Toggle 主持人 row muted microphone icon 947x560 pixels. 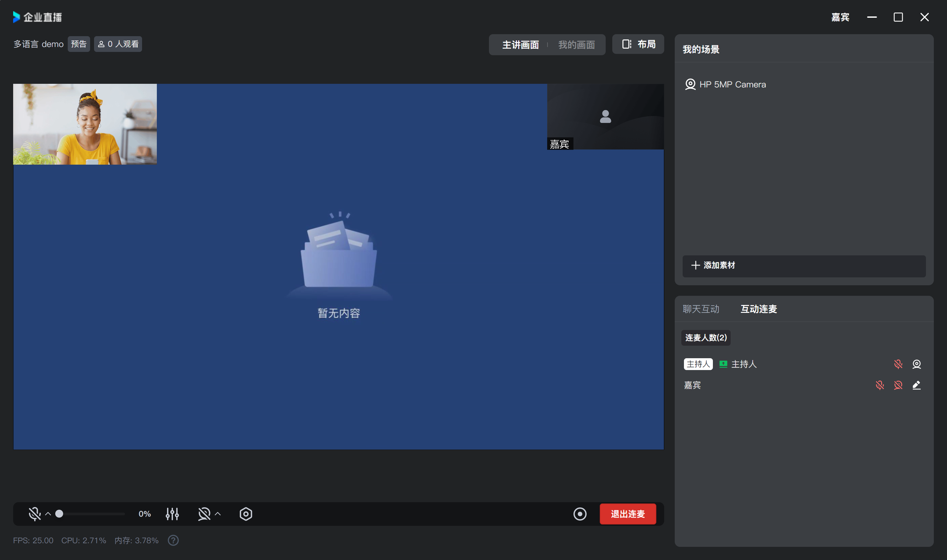tap(898, 364)
